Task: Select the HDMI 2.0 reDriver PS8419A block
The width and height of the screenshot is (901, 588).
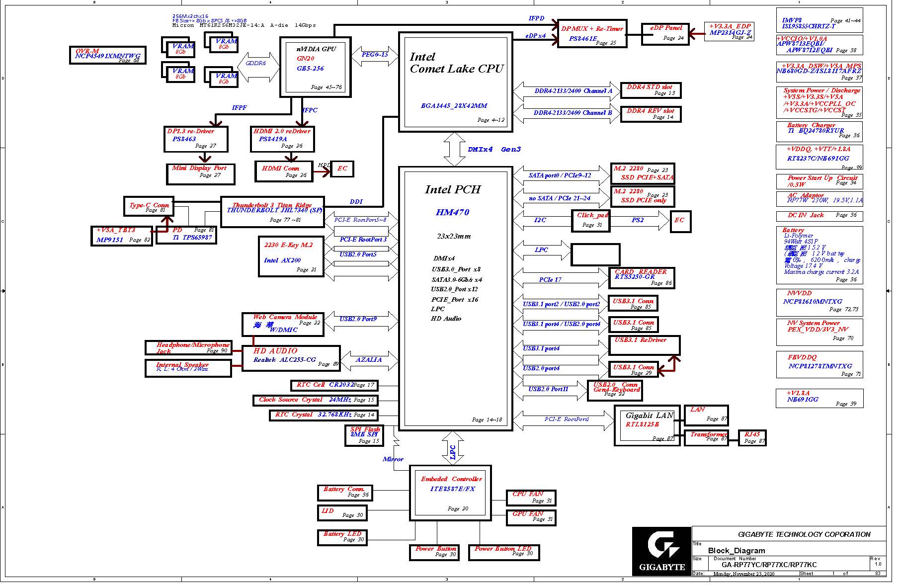Action: point(282,139)
